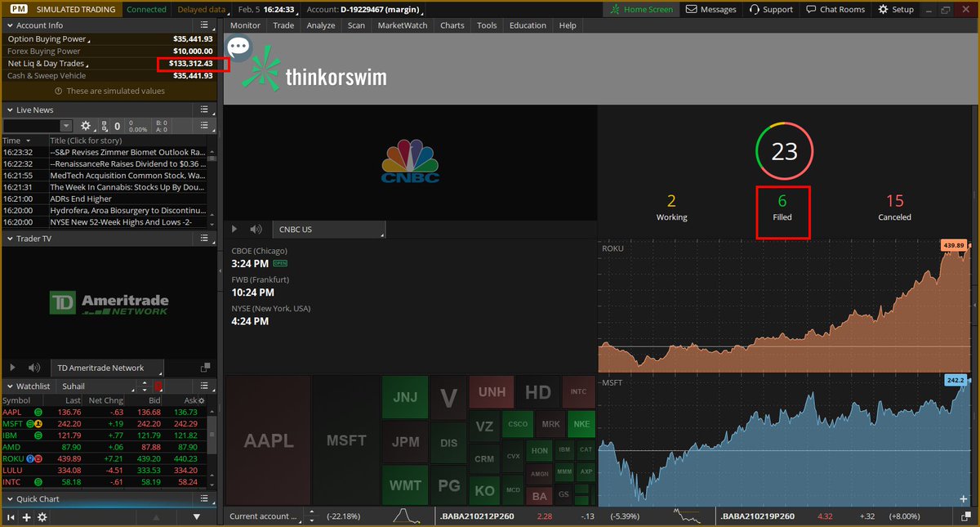Viewport: 980px width, 527px height.
Task: Open the Help tab
Action: click(x=568, y=25)
